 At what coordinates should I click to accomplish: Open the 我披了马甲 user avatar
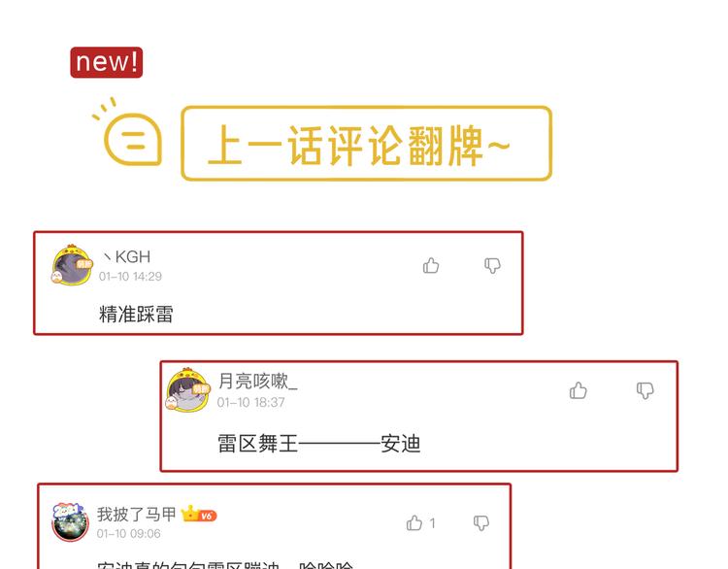point(70,521)
